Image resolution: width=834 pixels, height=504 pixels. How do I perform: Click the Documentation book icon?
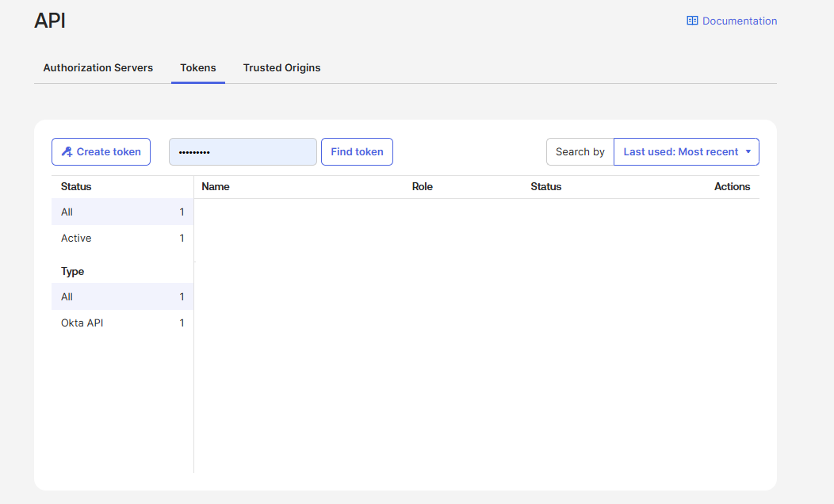point(692,21)
